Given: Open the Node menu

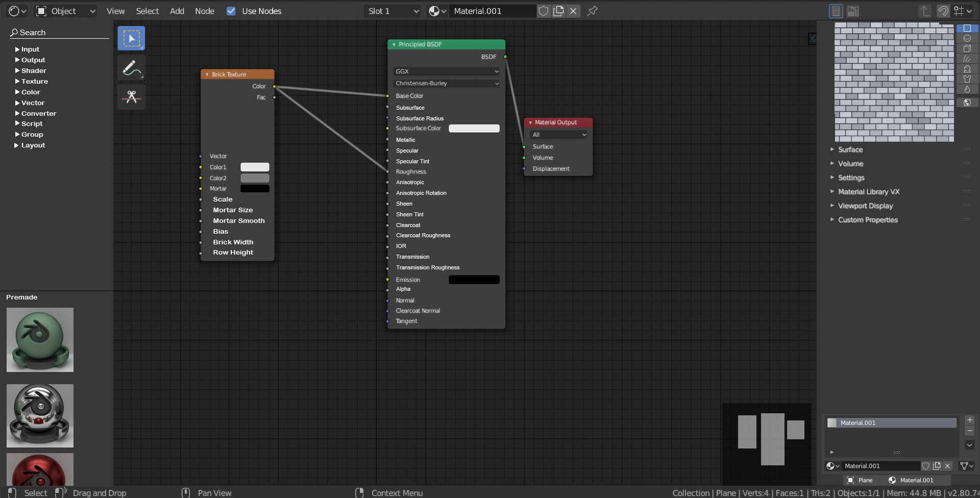Looking at the screenshot, I should (x=205, y=11).
